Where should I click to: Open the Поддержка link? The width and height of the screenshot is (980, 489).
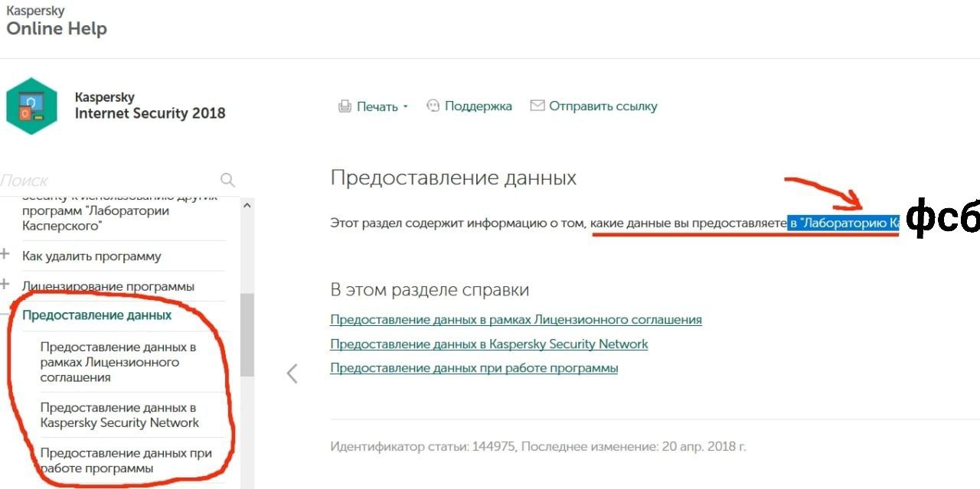point(479,106)
